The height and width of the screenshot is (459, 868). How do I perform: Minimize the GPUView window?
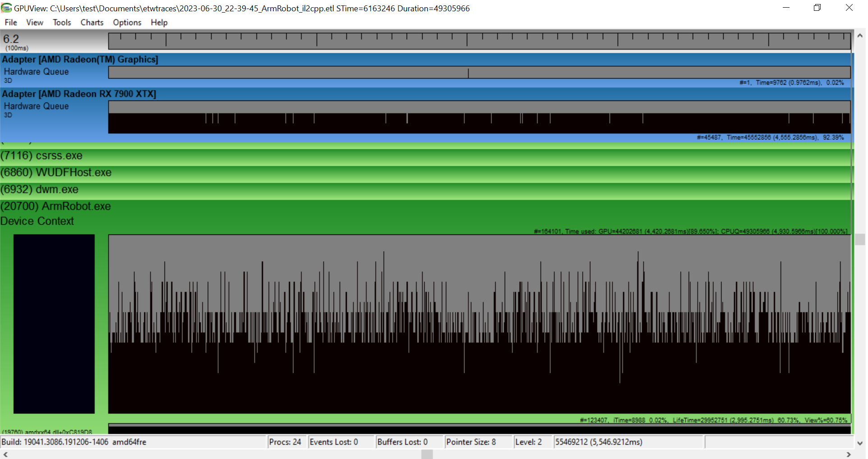(786, 8)
